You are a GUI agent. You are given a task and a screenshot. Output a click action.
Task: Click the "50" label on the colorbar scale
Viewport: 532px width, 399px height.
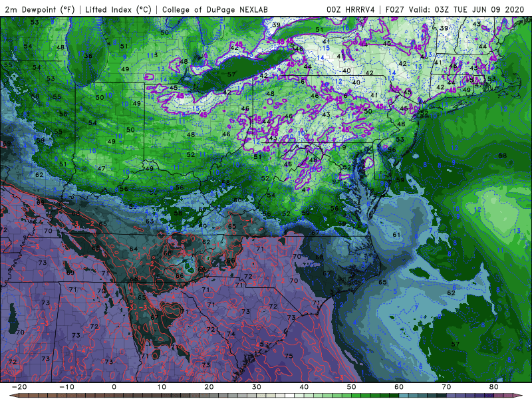352,387
